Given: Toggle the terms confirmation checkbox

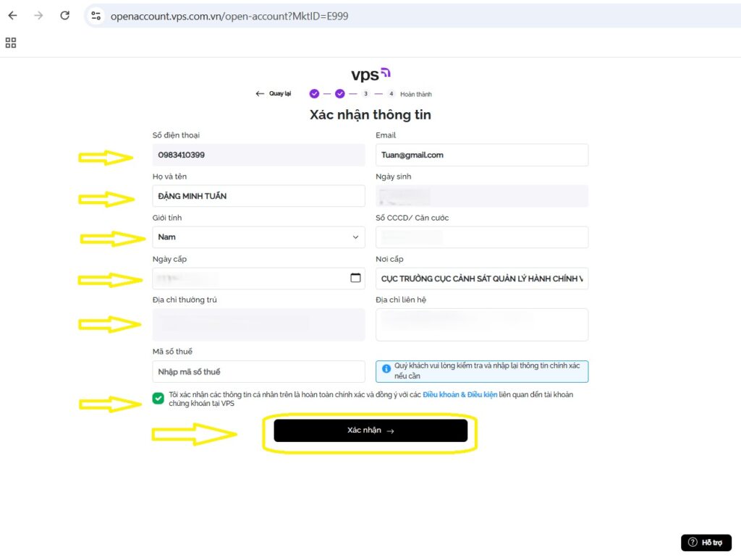Looking at the screenshot, I should [x=158, y=399].
